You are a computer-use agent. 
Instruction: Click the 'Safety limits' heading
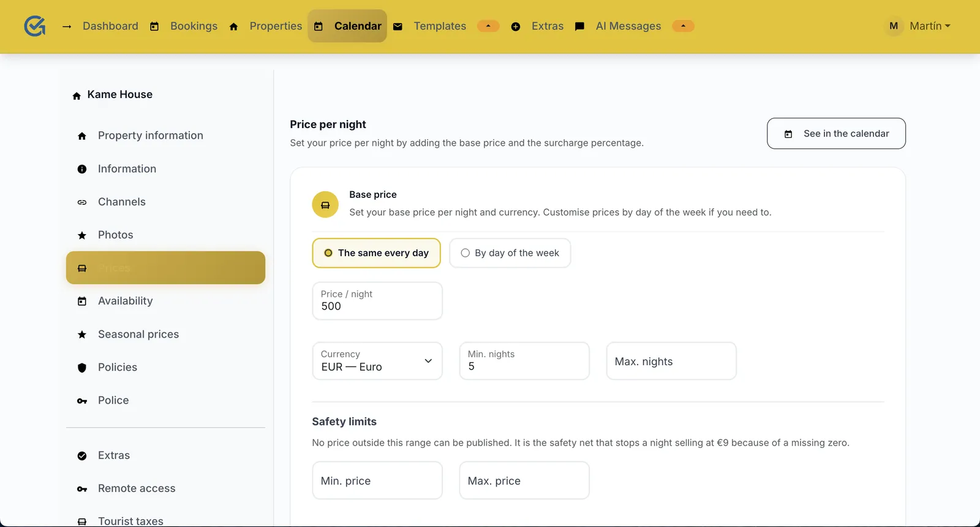[344, 422]
